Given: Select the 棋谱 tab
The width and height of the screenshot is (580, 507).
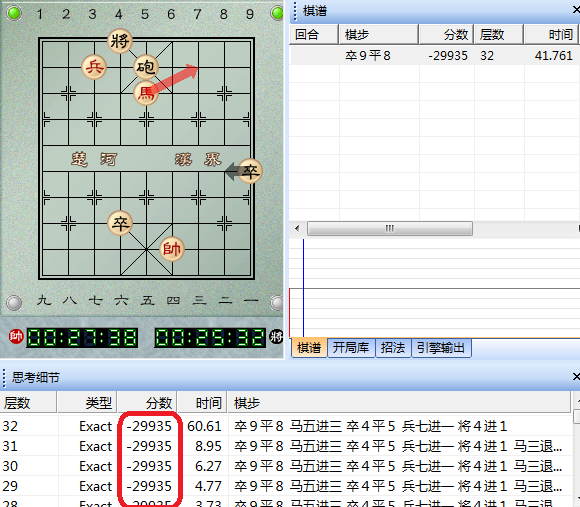Looking at the screenshot, I should pos(309,348).
